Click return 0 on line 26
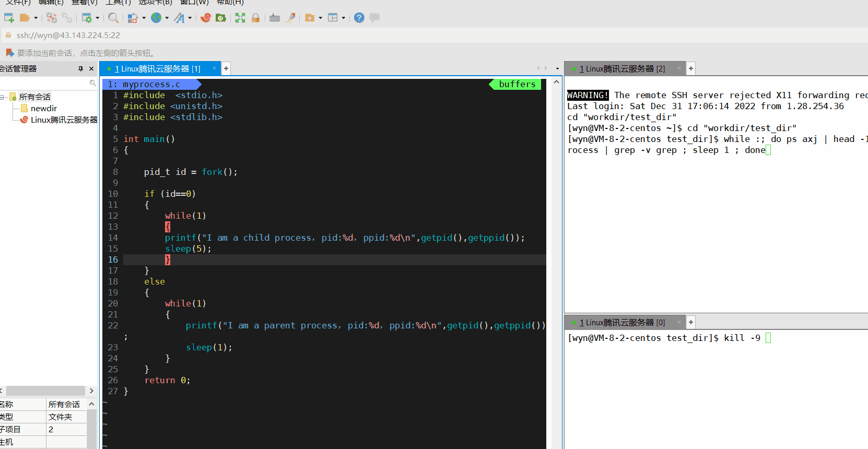Viewport: 868px width, 449px height. coord(167,380)
